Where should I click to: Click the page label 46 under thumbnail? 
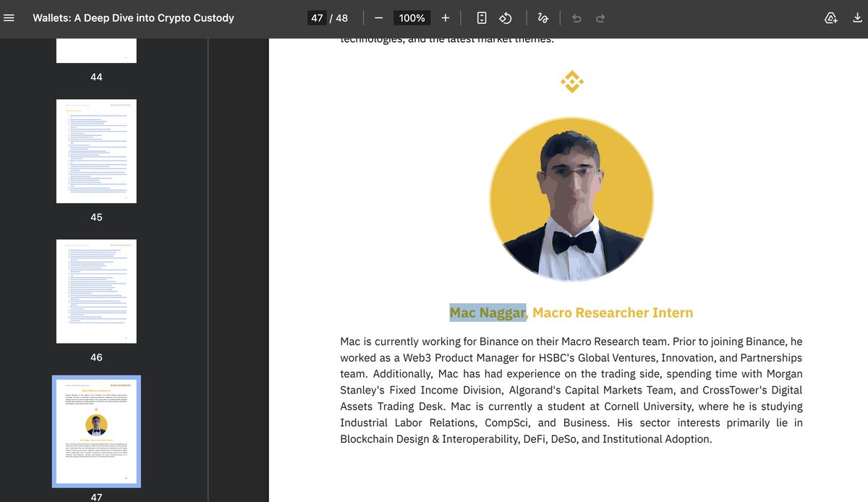pos(96,357)
